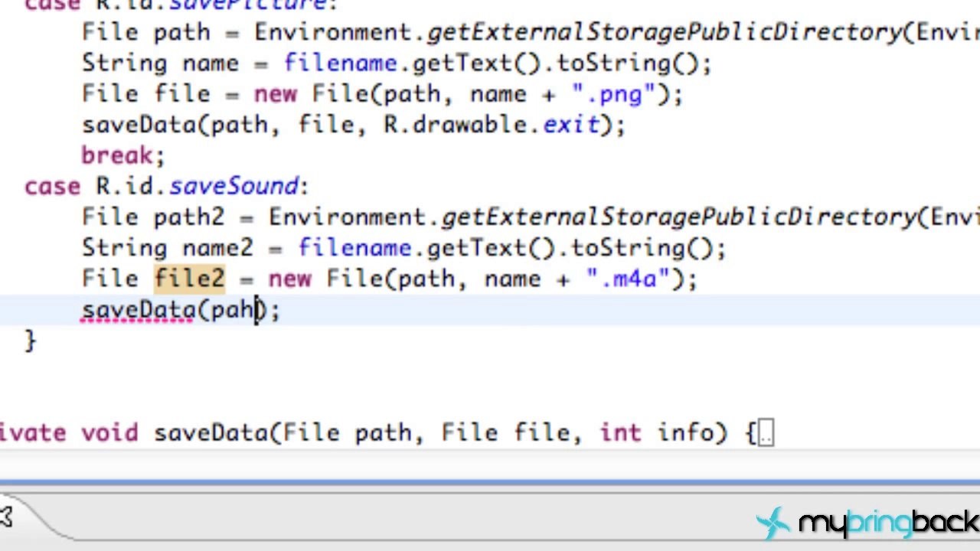Click the '.m4a' string literal
This screenshot has width=980, height=551.
pyautogui.click(x=628, y=279)
